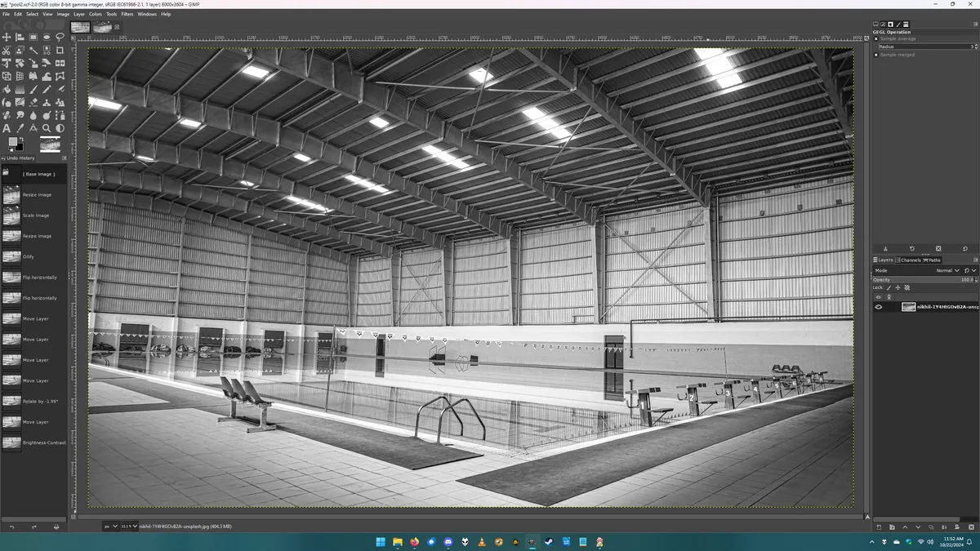Select the Color Picker eyedropper tool
Viewport: 980px width, 551px height.
[20, 128]
